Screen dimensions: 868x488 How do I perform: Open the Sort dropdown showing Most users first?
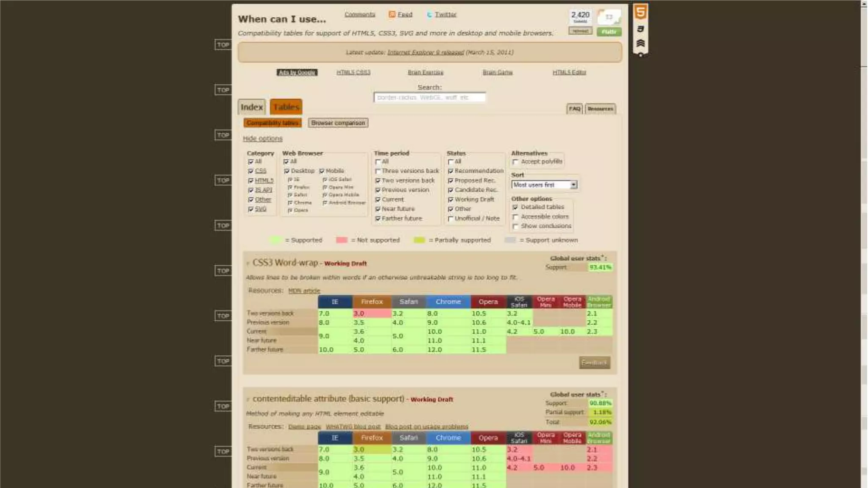[x=544, y=185]
